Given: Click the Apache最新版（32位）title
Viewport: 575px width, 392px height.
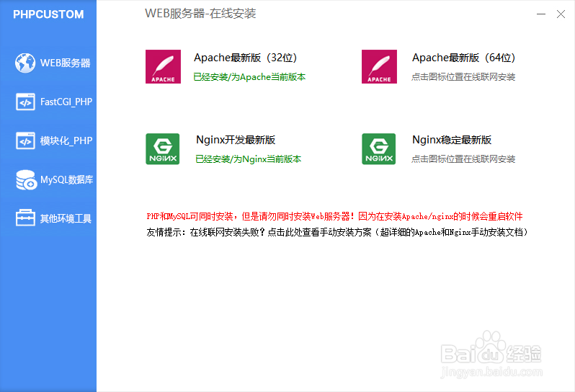Looking at the screenshot, I should tap(245, 58).
